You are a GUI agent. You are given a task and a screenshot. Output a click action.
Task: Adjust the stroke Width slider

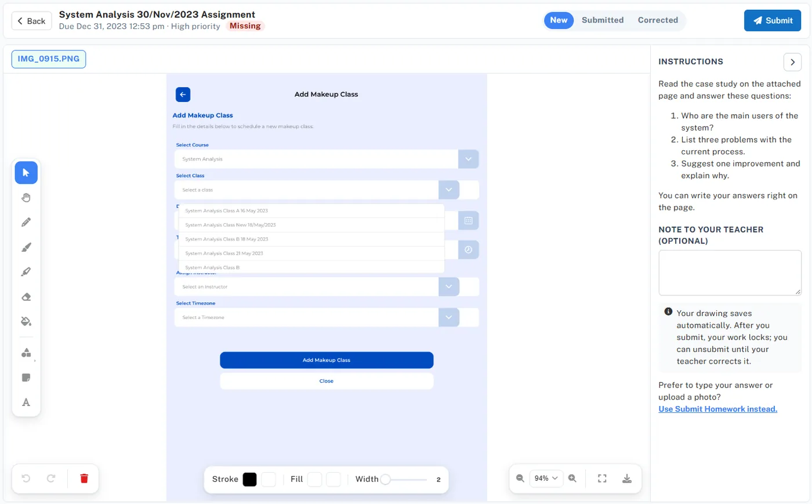point(405,479)
